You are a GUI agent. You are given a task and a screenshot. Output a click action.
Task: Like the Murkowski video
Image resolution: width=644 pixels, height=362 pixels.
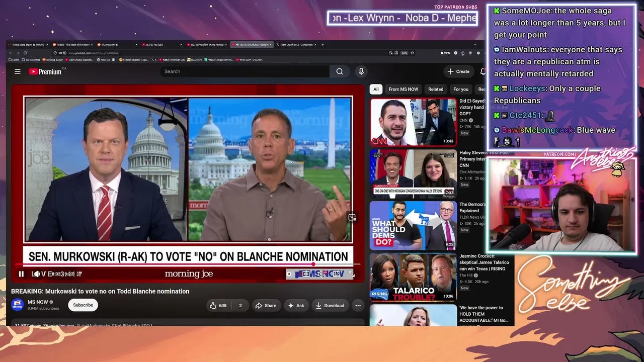[218, 305]
